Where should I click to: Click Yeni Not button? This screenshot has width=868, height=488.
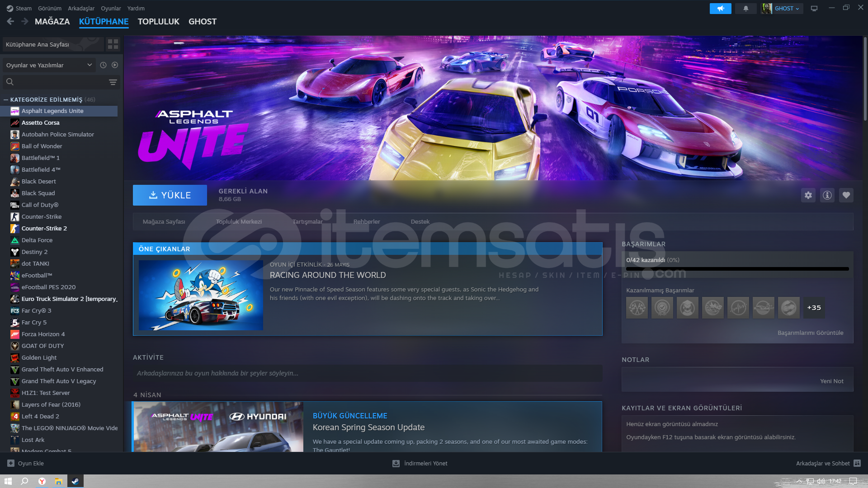[831, 381]
